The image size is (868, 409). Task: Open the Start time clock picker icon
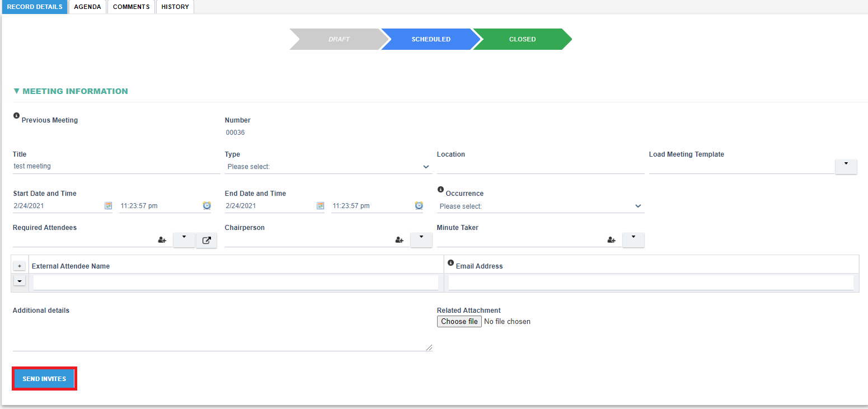point(207,206)
